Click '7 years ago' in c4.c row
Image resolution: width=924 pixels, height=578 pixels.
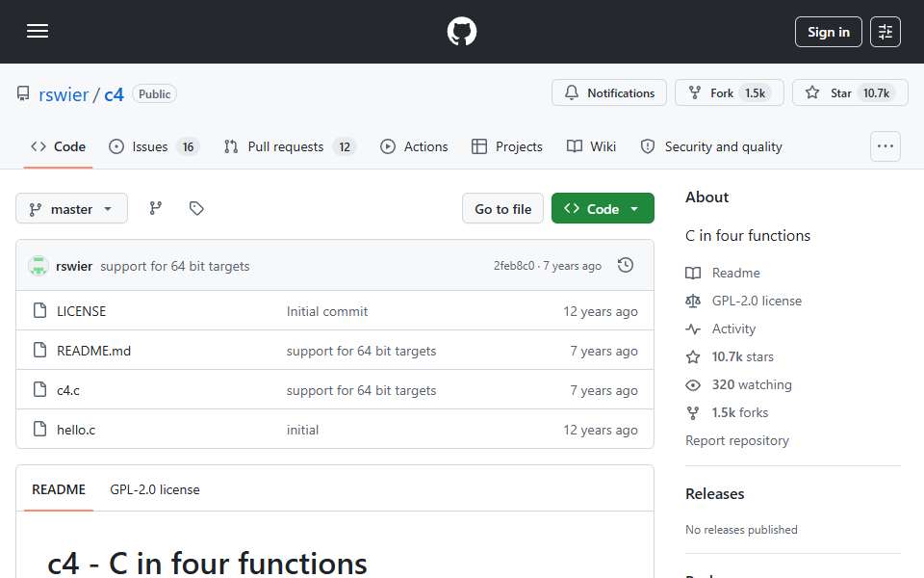[603, 390]
